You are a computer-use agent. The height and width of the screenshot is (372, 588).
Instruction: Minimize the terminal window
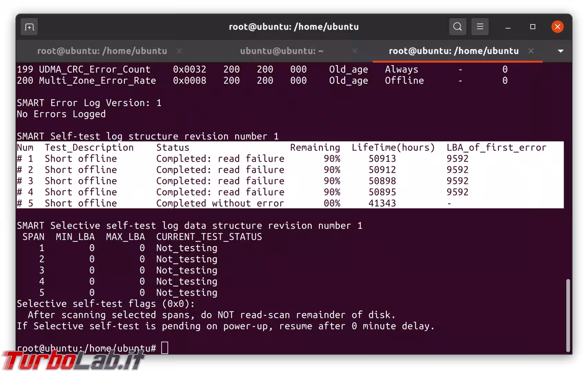tap(508, 27)
